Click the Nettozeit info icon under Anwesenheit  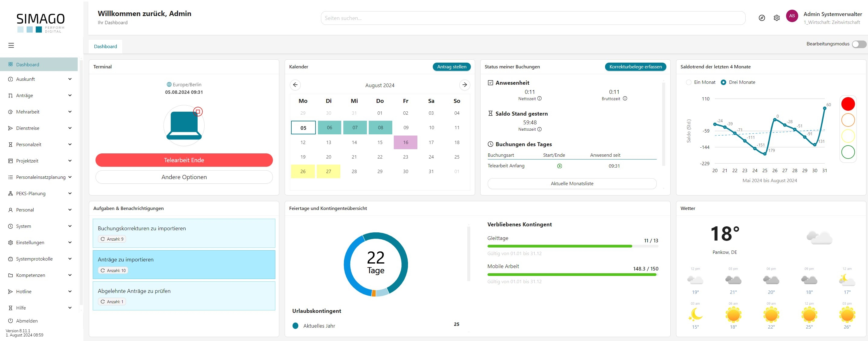[539, 99]
